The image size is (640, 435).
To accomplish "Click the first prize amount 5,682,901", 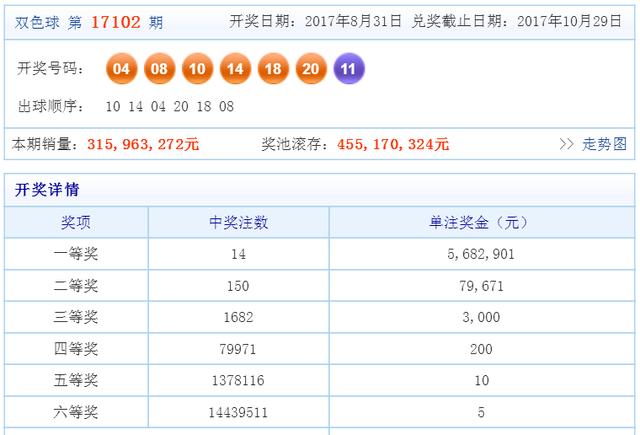I will 479,254.
